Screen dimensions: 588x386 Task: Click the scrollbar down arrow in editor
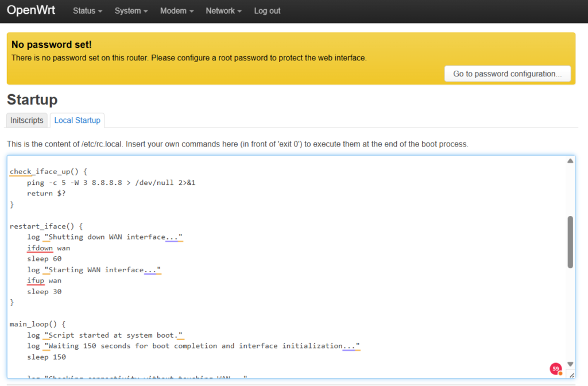[570, 364]
